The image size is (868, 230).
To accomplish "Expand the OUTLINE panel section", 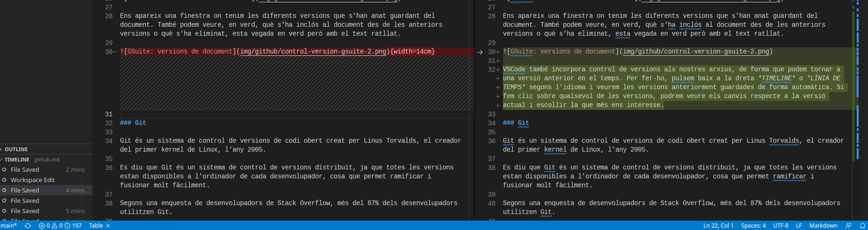I will point(16,149).
